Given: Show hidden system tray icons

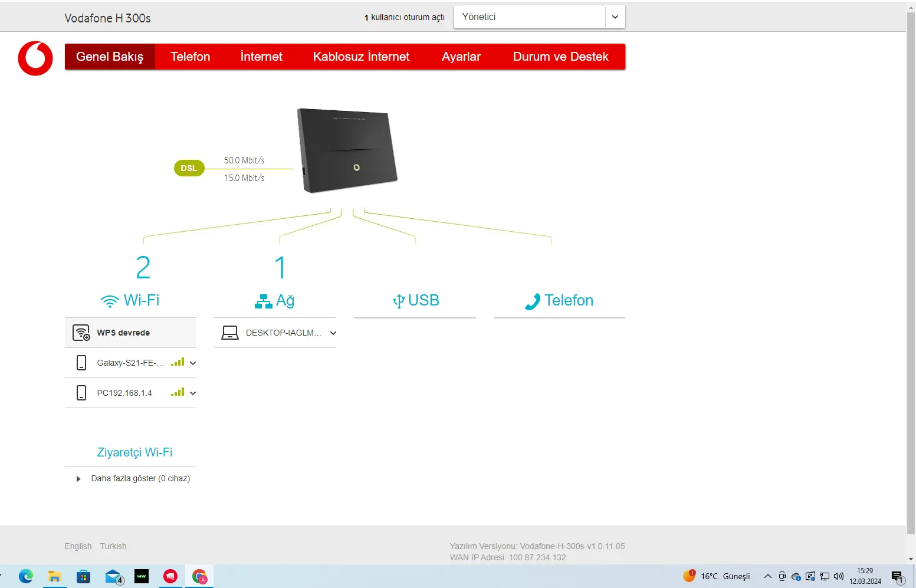Looking at the screenshot, I should [767, 576].
